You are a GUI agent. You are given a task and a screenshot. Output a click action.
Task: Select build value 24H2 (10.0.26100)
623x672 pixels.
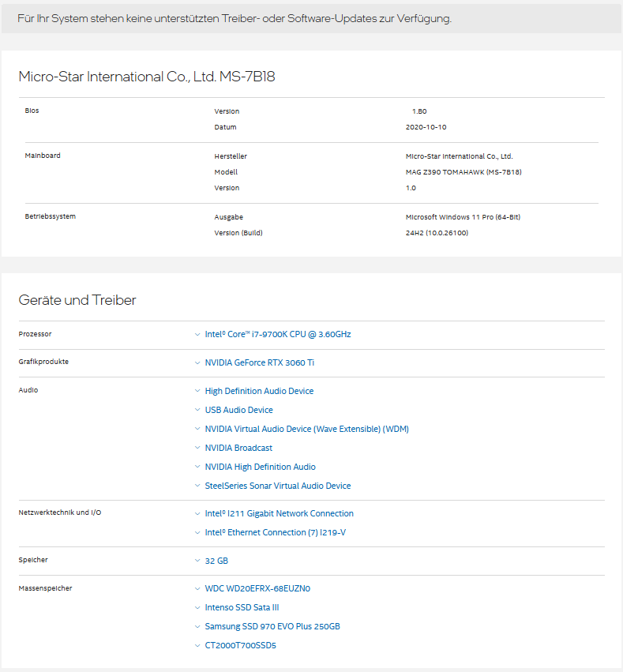click(437, 233)
